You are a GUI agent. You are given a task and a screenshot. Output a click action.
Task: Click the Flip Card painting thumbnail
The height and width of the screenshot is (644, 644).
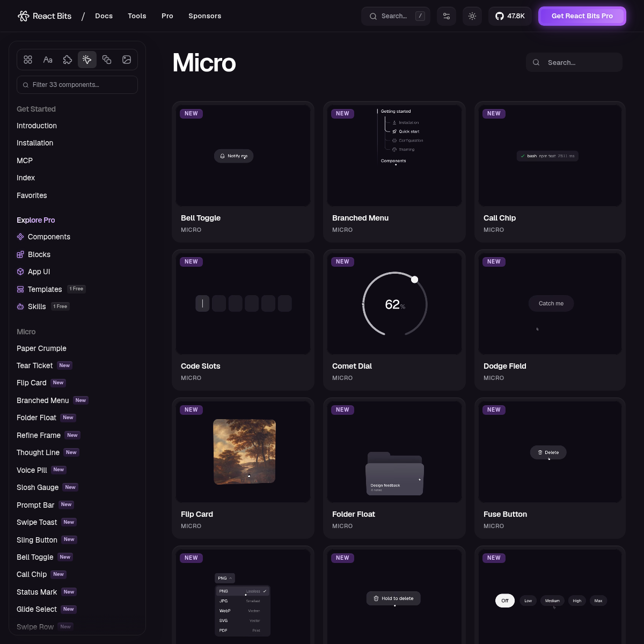tap(244, 452)
